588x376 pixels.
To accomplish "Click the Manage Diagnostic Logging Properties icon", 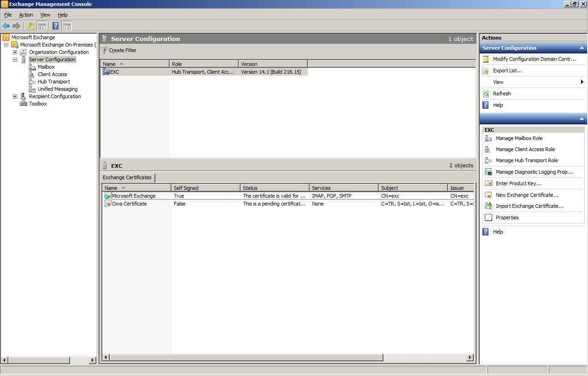I will (488, 172).
